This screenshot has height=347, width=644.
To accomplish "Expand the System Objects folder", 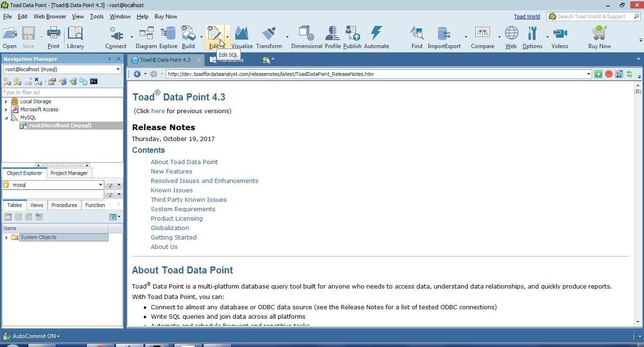I will click(6, 237).
